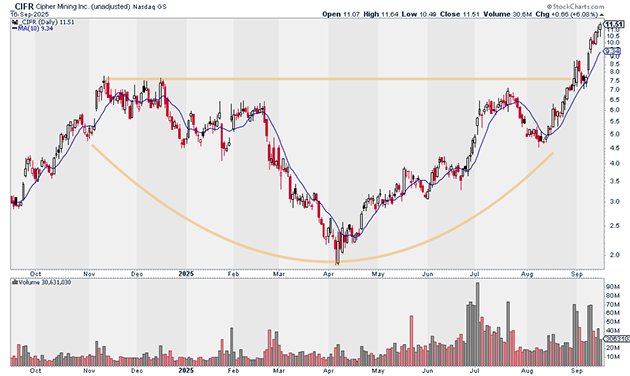Click the green up-arrow after the Chg value
630x376 pixels.
pyautogui.click(x=601, y=15)
